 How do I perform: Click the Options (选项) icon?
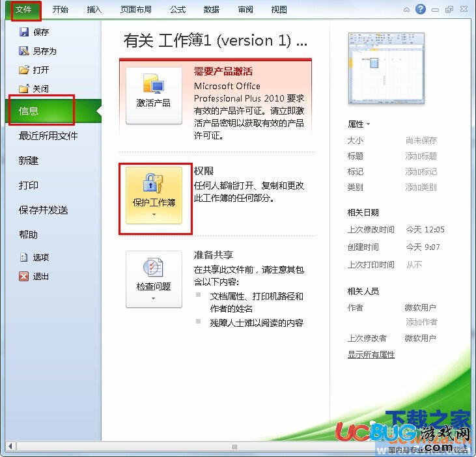(23, 257)
